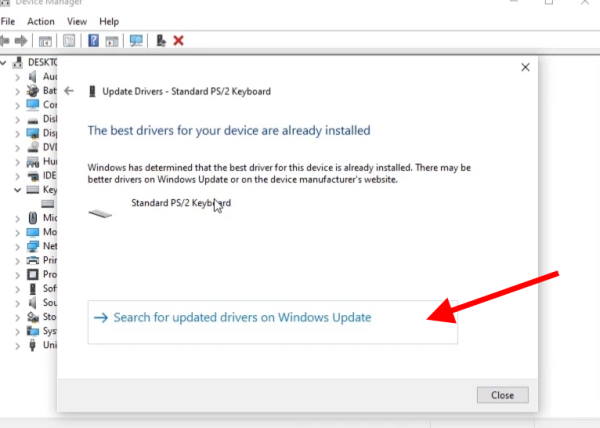Click the Scan for hardware changes icon
Viewport: 600px width, 428px height.
click(136, 41)
